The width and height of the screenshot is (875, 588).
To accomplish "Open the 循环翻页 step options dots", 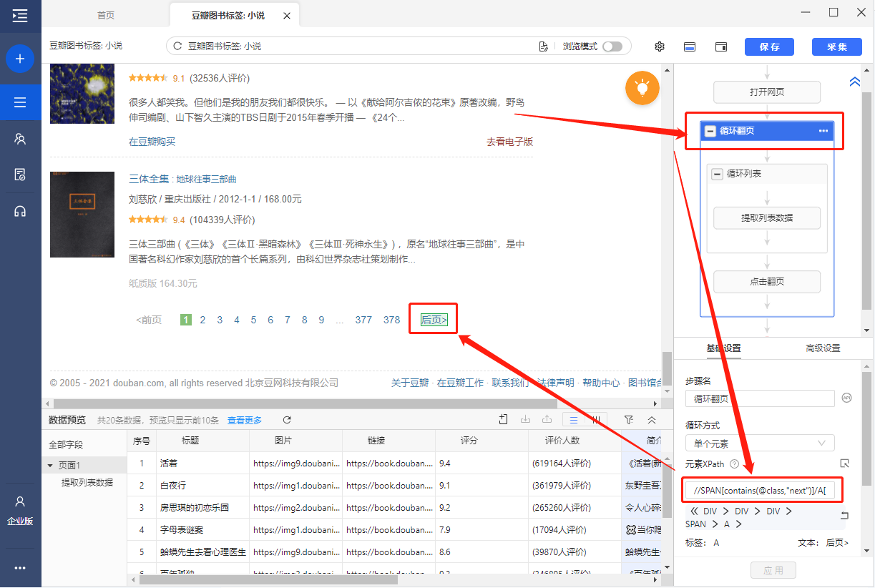I will tap(823, 131).
